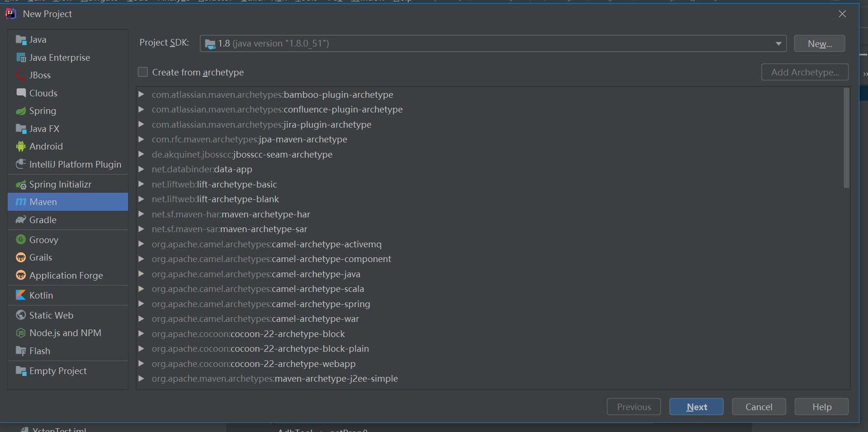Click the Add Archetype... button
This screenshot has height=432, width=868.
coord(805,72)
